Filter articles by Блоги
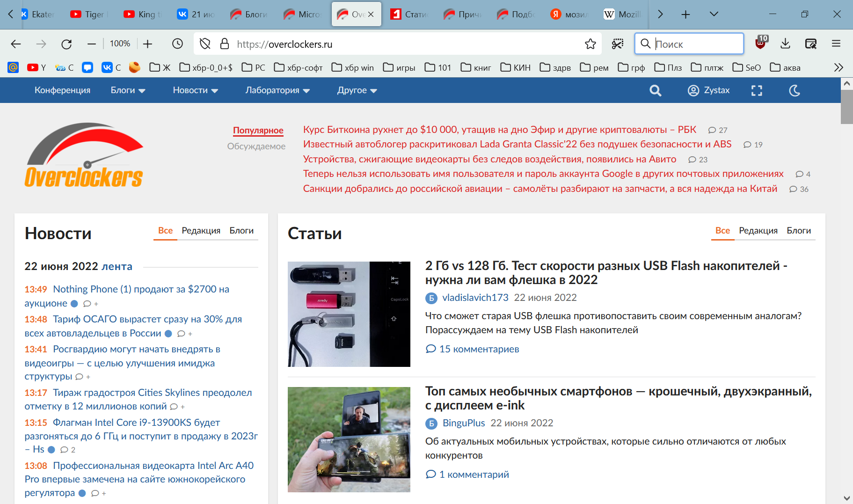Image resolution: width=853 pixels, height=504 pixels. pyautogui.click(x=799, y=231)
